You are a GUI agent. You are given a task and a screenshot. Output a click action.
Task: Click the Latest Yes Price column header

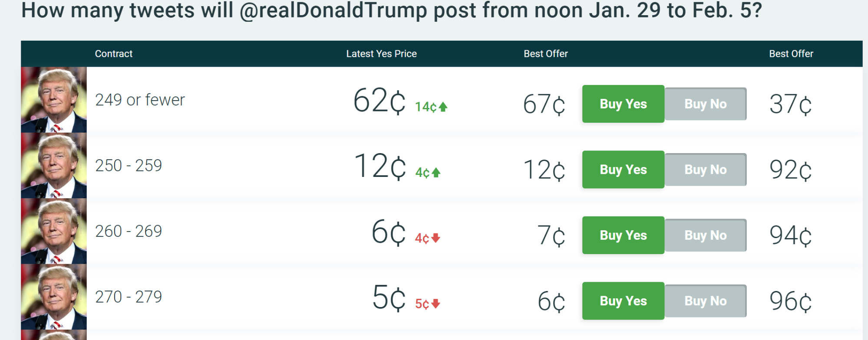pos(381,54)
